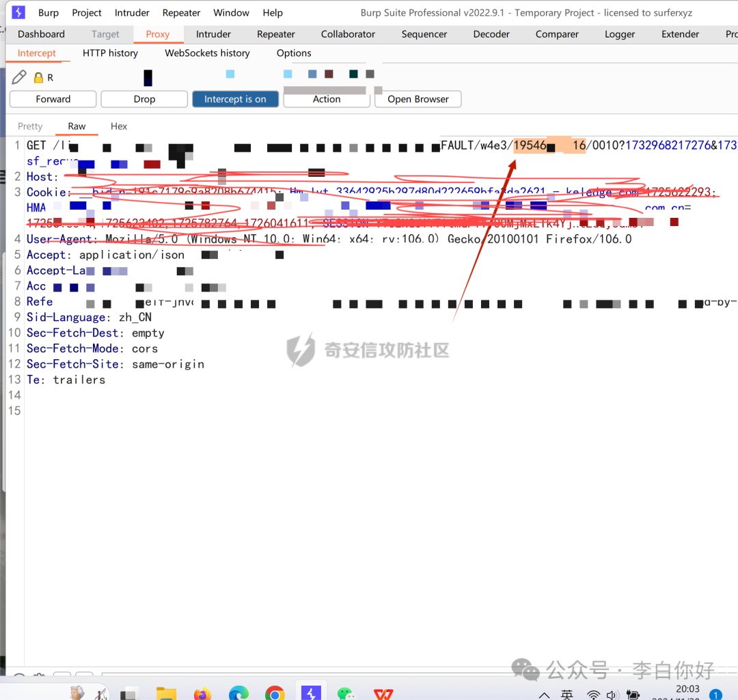This screenshot has width=738, height=700.
Task: Open the Help menu
Action: click(x=273, y=13)
